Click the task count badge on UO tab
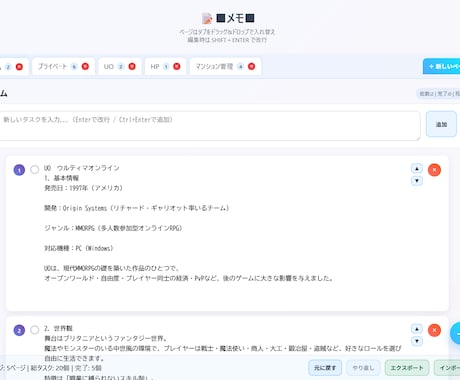The width and height of the screenshot is (460, 380). pyautogui.click(x=121, y=67)
